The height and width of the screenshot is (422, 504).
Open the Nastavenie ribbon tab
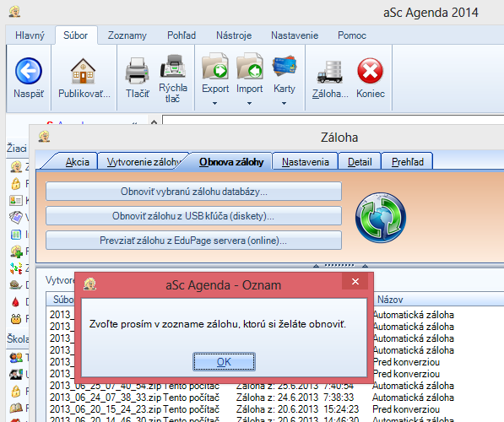point(295,35)
